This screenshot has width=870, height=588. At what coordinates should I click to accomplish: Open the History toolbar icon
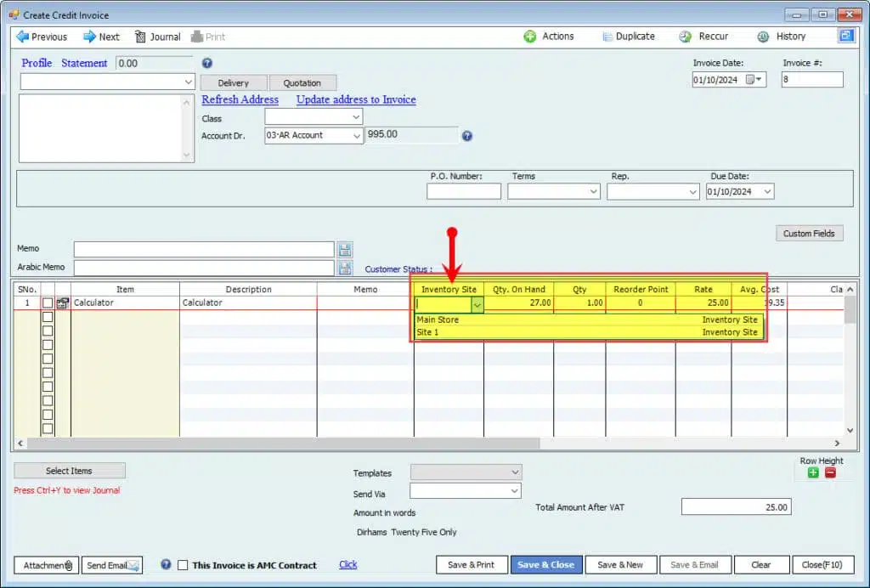pyautogui.click(x=763, y=37)
